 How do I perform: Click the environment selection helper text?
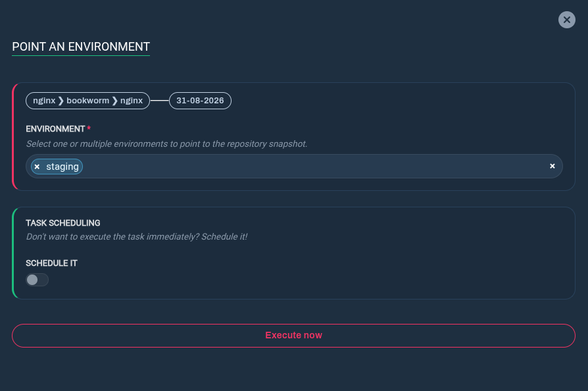tap(166, 143)
